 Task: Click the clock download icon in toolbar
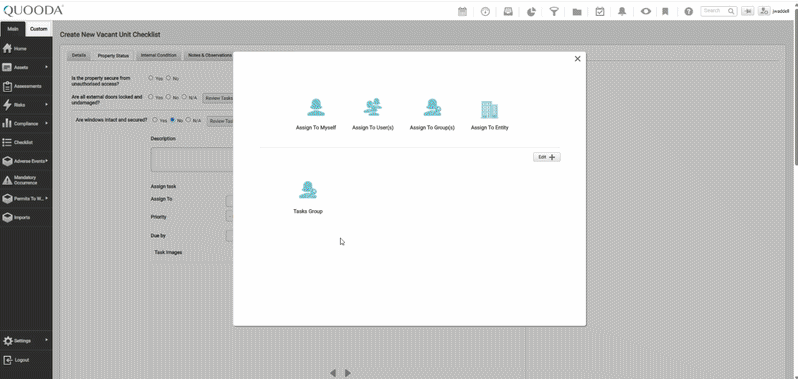click(485, 11)
